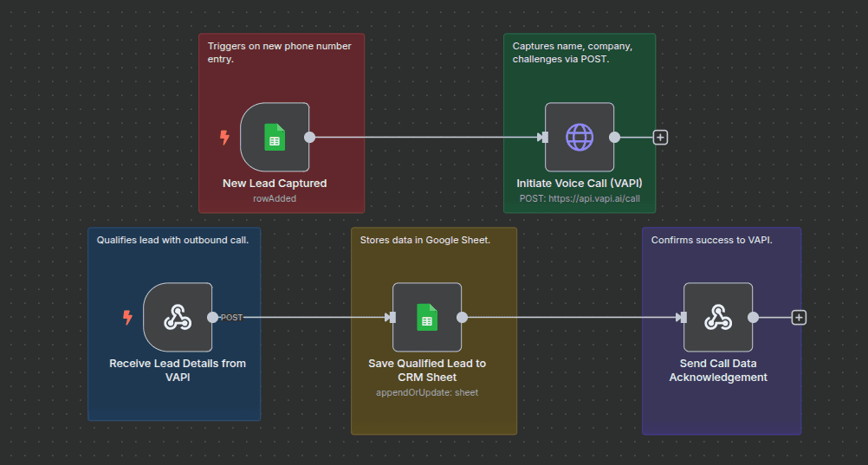Select the "Receive Lead Details from VAPI" label
This screenshot has height=465, width=868.
coord(178,371)
